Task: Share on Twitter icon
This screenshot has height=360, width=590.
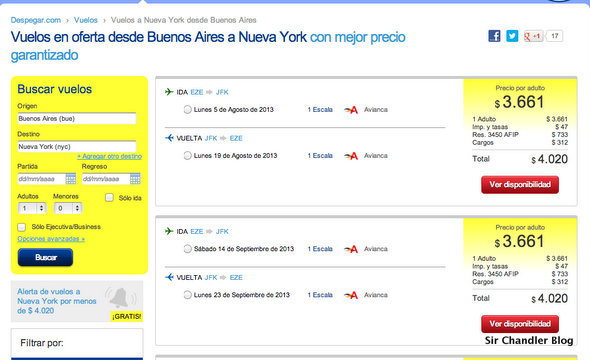Action: [x=512, y=36]
